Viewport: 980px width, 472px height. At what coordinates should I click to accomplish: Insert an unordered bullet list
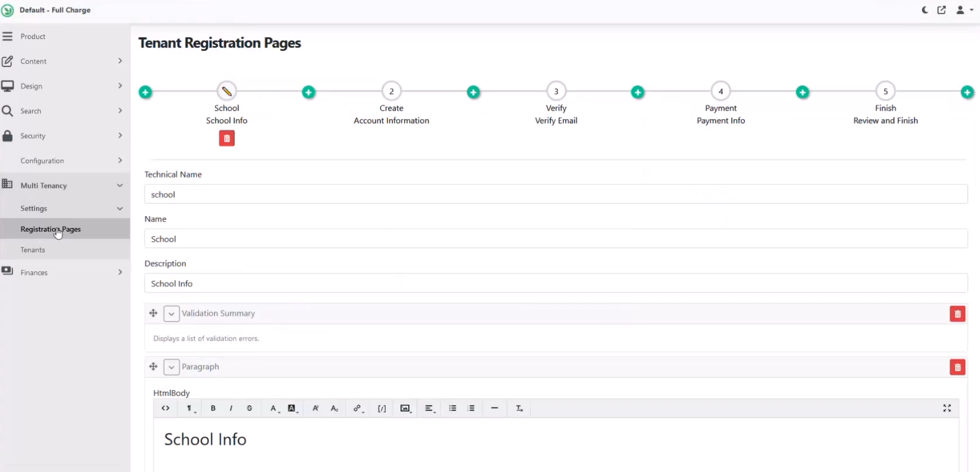453,409
